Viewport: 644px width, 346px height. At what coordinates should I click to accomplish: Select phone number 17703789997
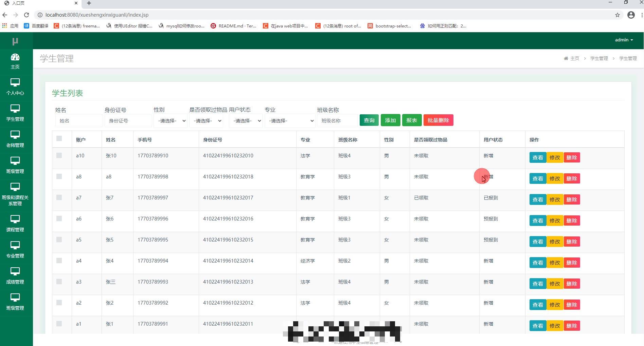(153, 197)
